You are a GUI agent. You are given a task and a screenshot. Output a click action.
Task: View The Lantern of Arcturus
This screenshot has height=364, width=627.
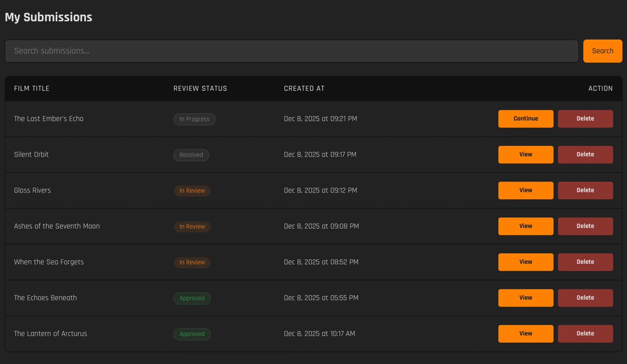point(525,334)
